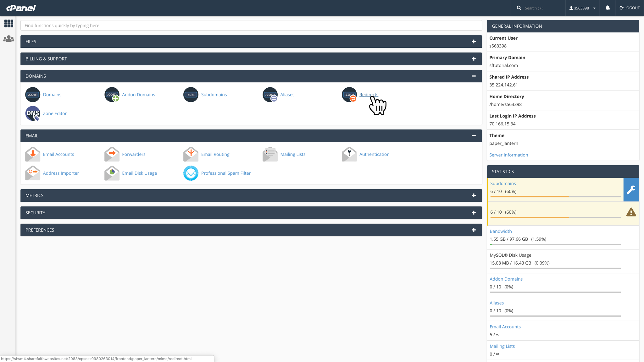Click the Subdomains 60% usage bar
The height and width of the screenshot is (362, 644).
point(555,197)
